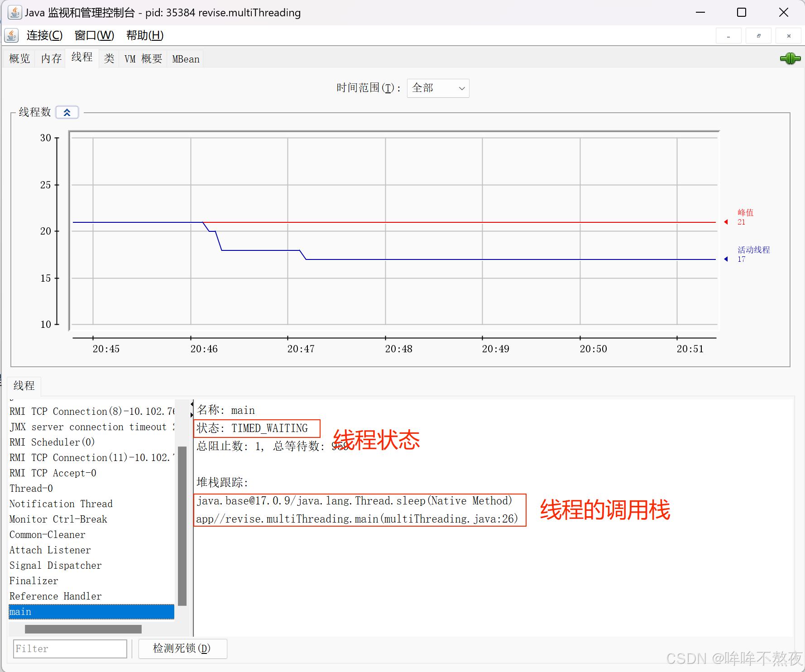Screen dimensions: 805x672
Task: Restore the inner frame with the small restore button
Action: 758,36
